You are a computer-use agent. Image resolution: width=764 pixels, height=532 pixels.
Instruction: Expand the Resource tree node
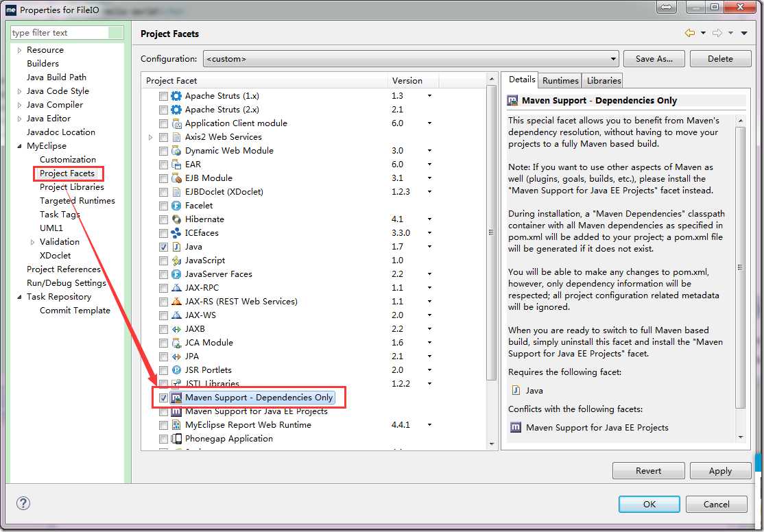coord(19,50)
